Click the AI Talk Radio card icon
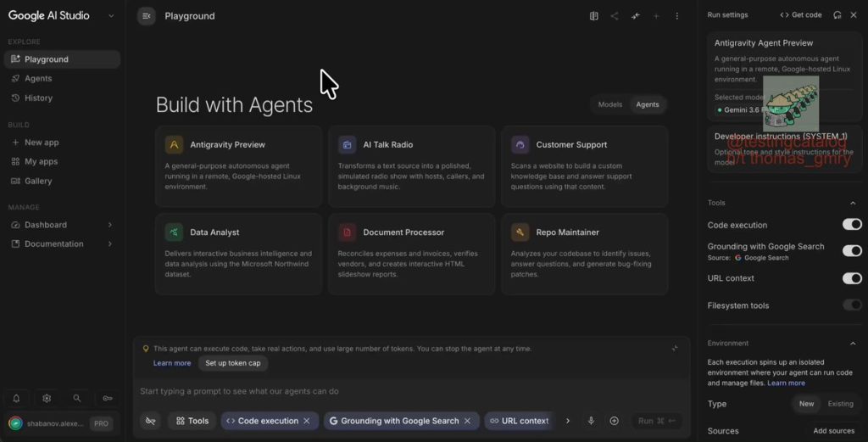 coord(347,144)
